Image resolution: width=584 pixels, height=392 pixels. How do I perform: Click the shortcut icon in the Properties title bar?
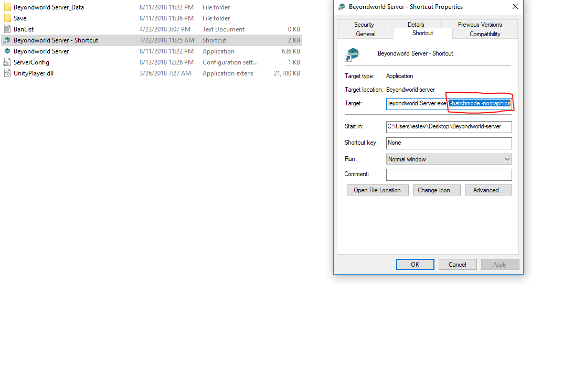tap(341, 7)
